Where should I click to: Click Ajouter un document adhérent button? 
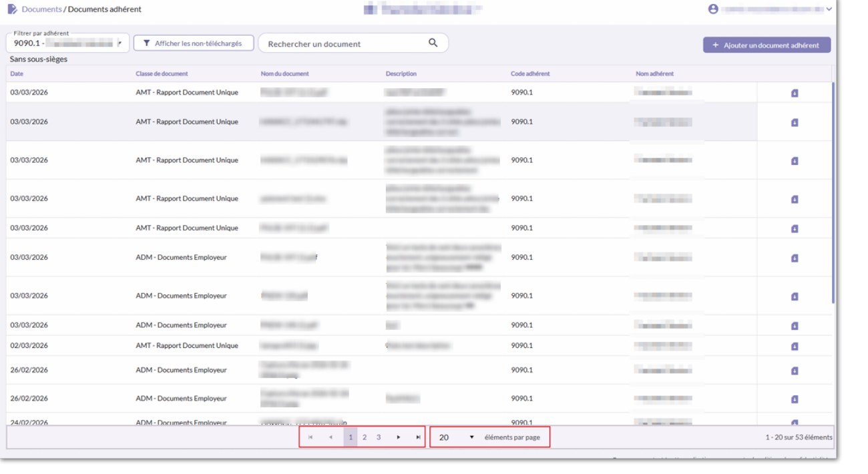tap(767, 45)
